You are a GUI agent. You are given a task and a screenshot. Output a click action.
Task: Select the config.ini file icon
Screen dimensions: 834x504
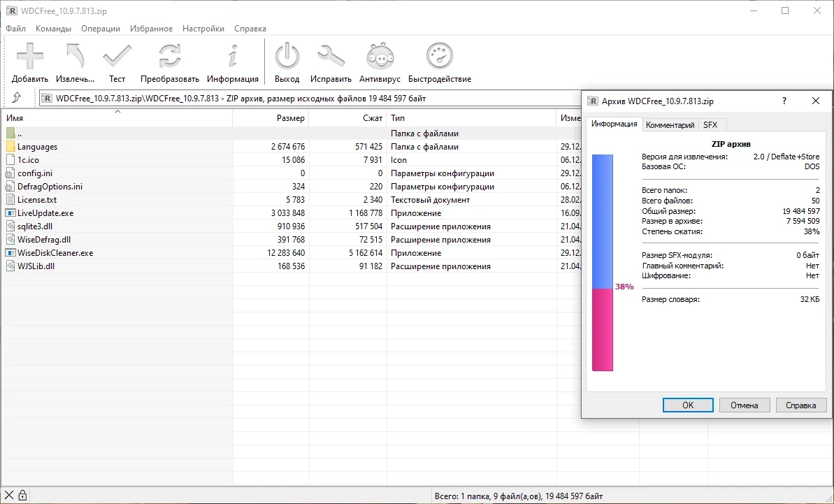pyautogui.click(x=10, y=173)
